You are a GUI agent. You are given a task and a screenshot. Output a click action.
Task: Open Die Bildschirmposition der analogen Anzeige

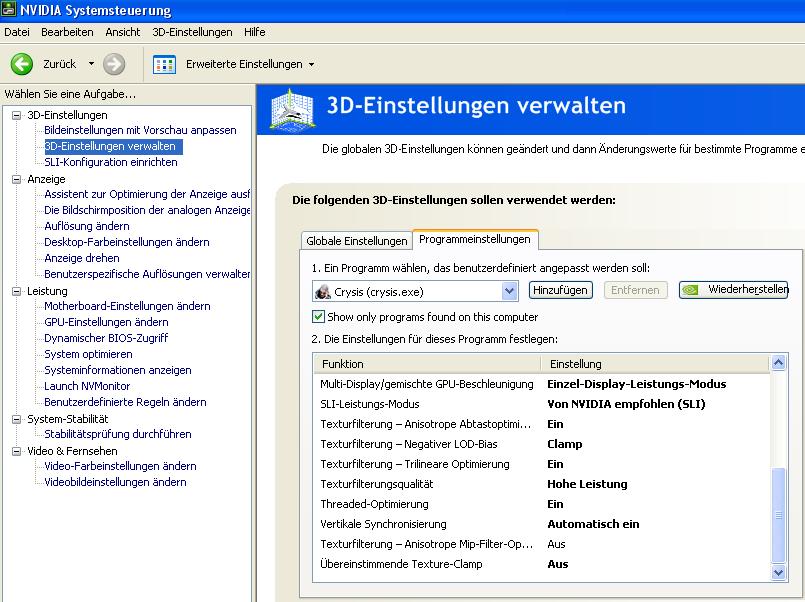click(x=147, y=210)
